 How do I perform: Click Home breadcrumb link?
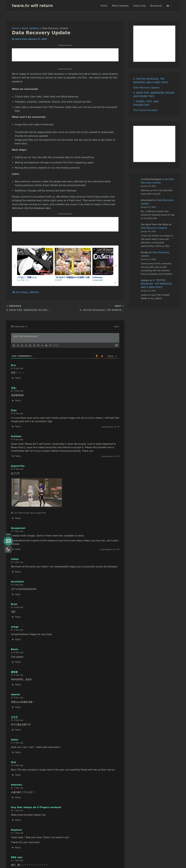click(15, 28)
